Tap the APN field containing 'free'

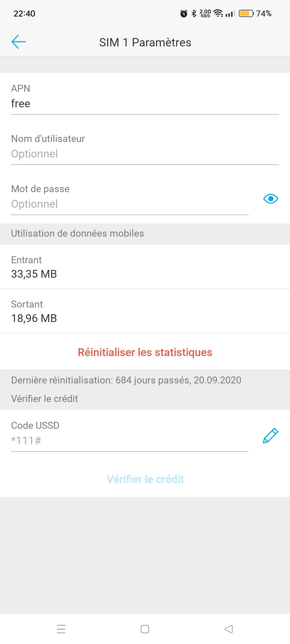(145, 104)
